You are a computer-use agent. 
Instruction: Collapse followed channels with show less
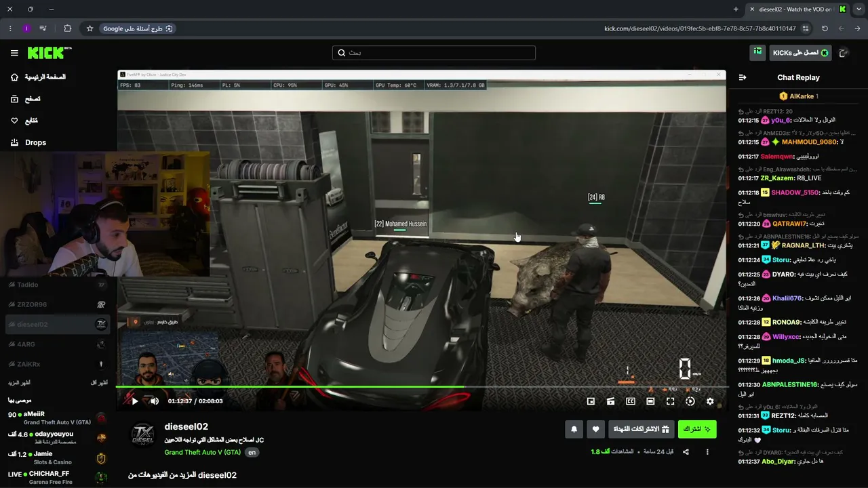coord(99,383)
